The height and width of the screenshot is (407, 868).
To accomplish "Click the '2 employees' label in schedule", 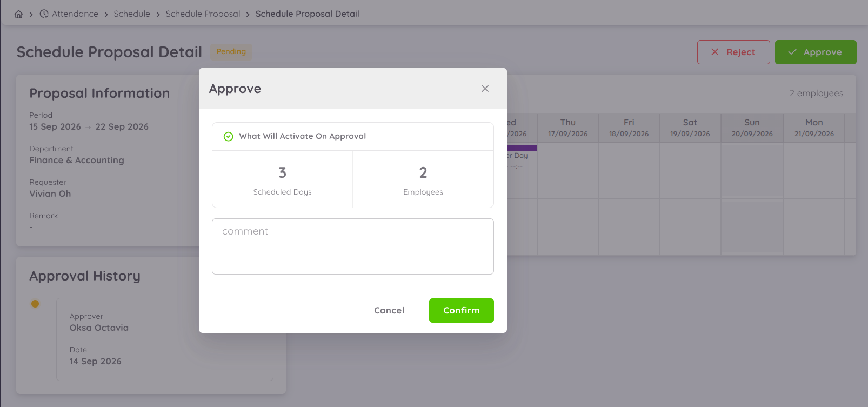I will coord(816,94).
